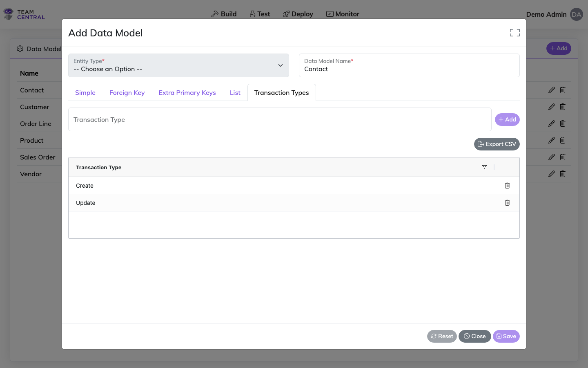Save the data model
Image resolution: width=588 pixels, height=368 pixels.
pyautogui.click(x=506, y=336)
